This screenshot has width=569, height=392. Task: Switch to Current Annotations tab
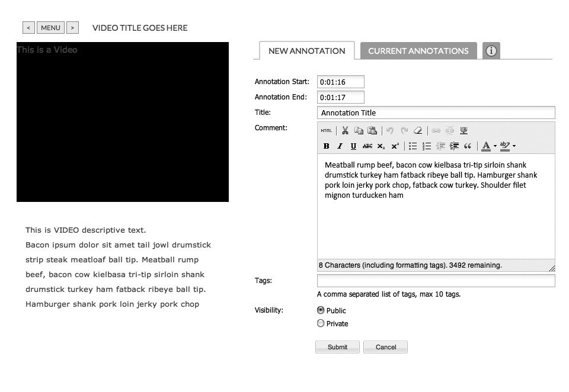pos(418,51)
